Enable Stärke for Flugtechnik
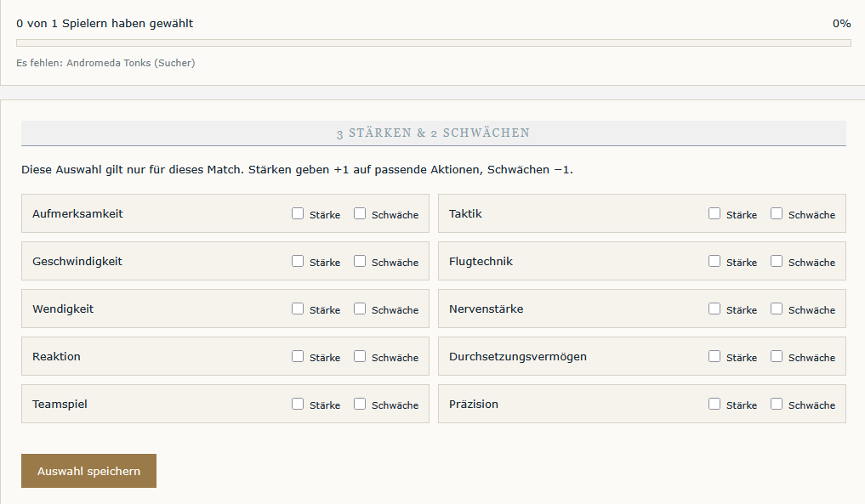 714,261
